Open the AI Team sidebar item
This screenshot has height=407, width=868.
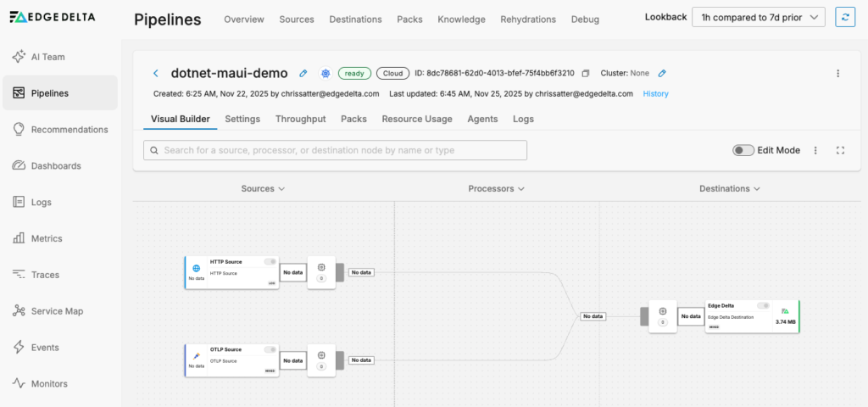[47, 57]
